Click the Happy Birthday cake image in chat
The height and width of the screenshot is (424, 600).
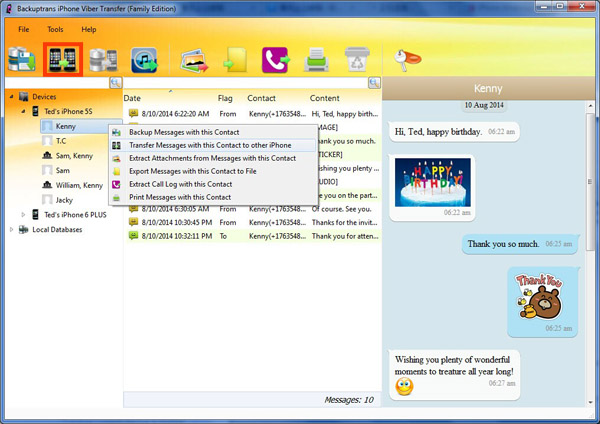pyautogui.click(x=432, y=182)
